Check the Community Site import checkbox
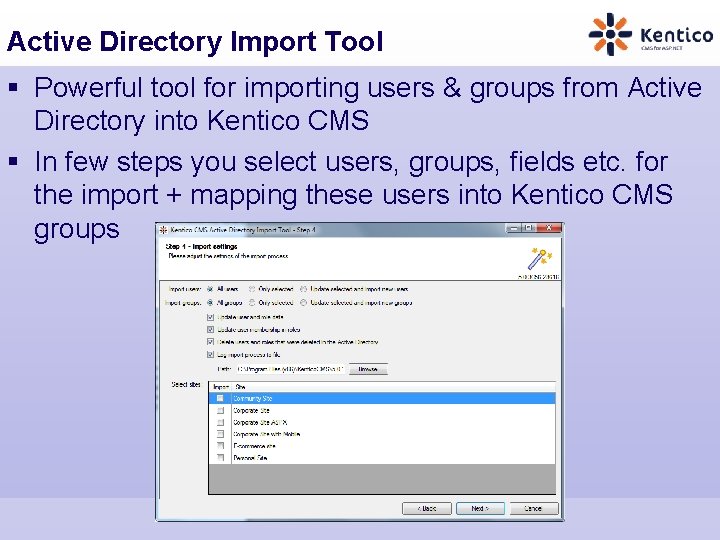The image size is (720, 540). click(x=220, y=398)
